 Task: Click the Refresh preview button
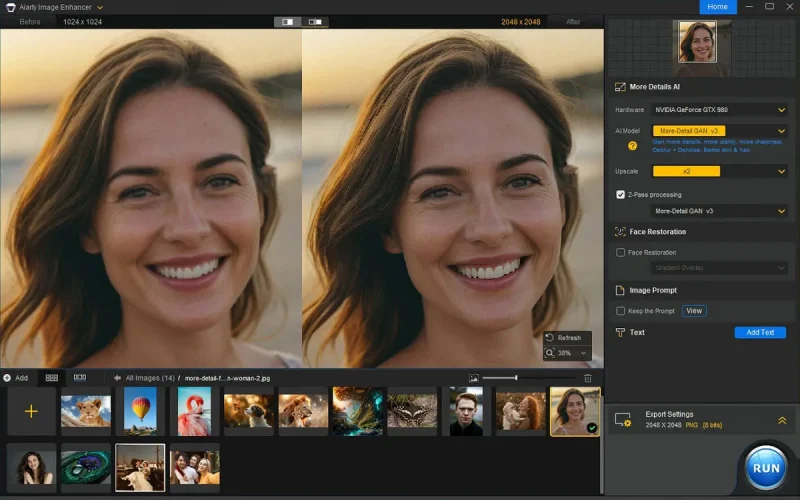coord(567,338)
